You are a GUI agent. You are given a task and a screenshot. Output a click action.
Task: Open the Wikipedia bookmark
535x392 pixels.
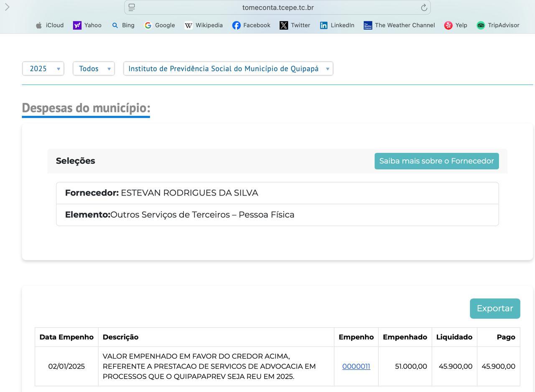coord(204,25)
